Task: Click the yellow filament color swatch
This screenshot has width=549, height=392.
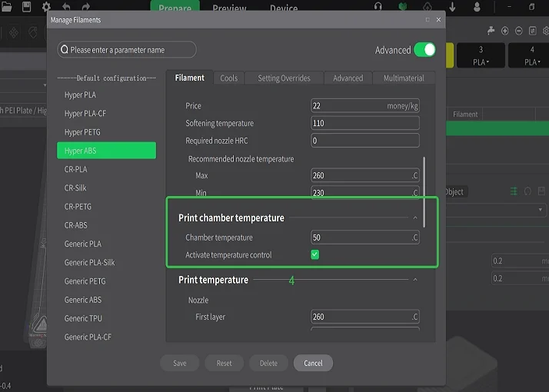Action: pyautogui.click(x=450, y=55)
